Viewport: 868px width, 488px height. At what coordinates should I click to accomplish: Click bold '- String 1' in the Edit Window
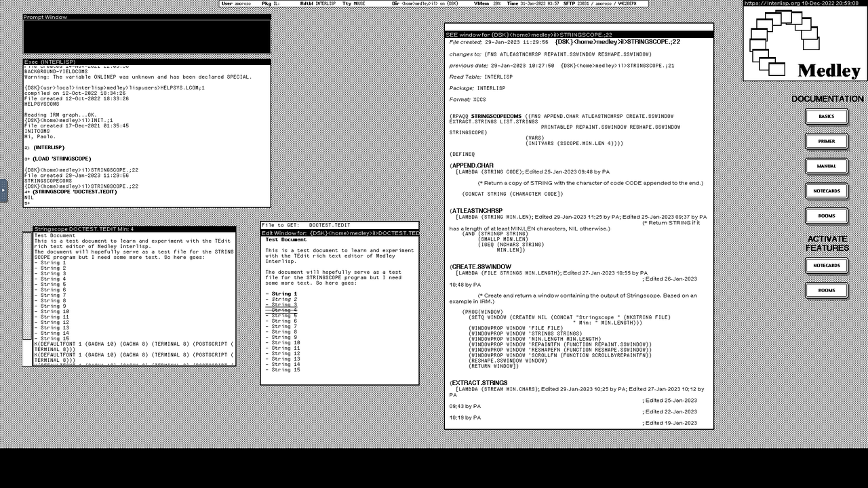click(281, 294)
